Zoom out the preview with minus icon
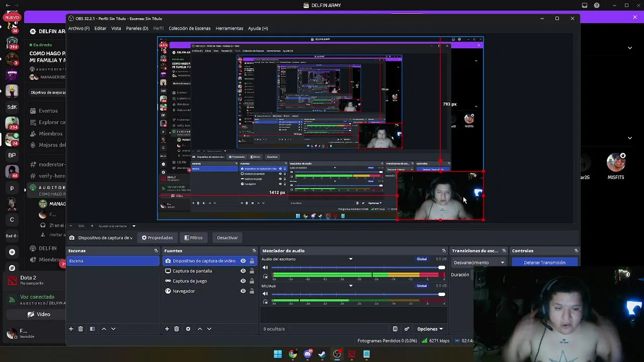This screenshot has height=362, width=644. point(70,226)
